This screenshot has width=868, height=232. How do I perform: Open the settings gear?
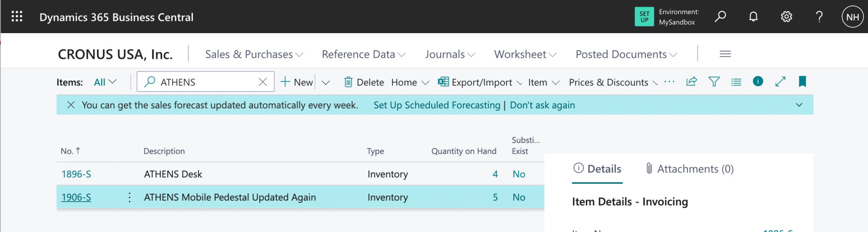pyautogui.click(x=786, y=17)
